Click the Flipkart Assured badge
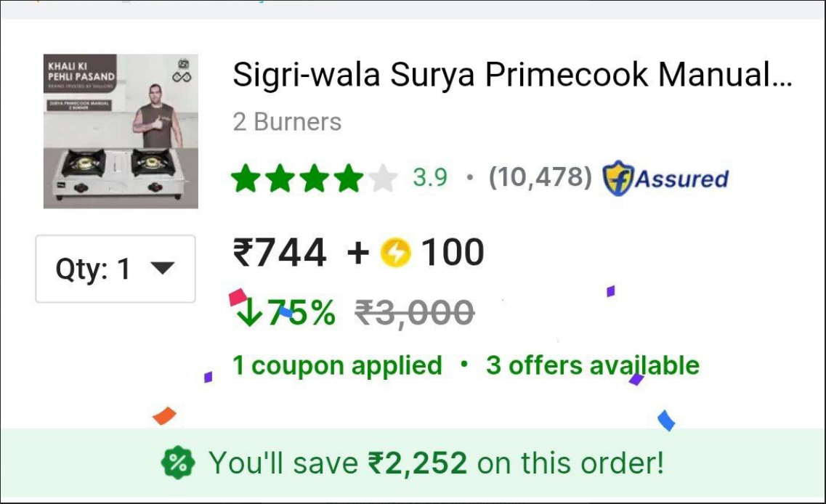This screenshot has width=826, height=504. click(665, 179)
